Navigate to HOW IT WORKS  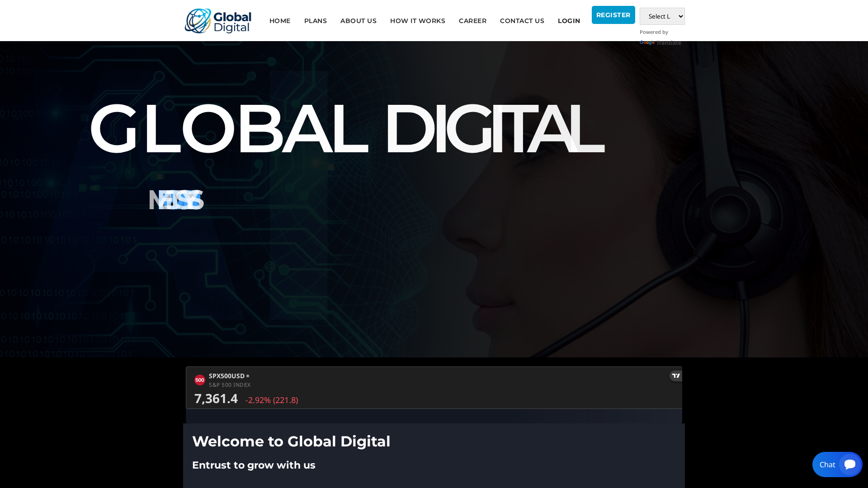[x=418, y=21]
